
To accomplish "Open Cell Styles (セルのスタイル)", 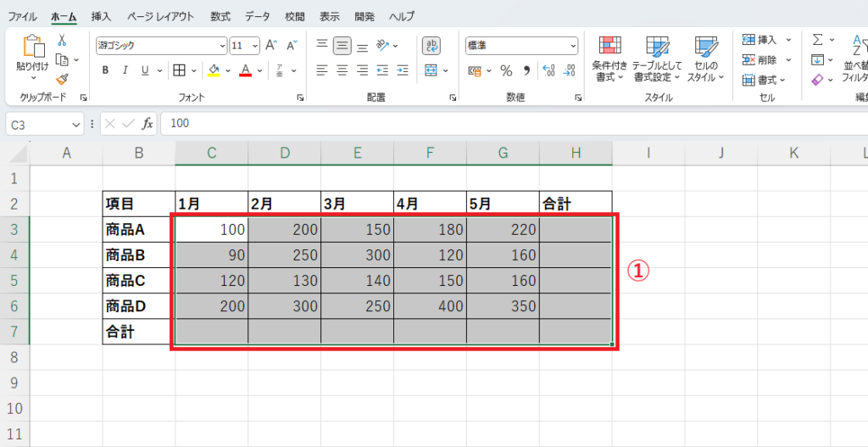I will tap(706, 59).
